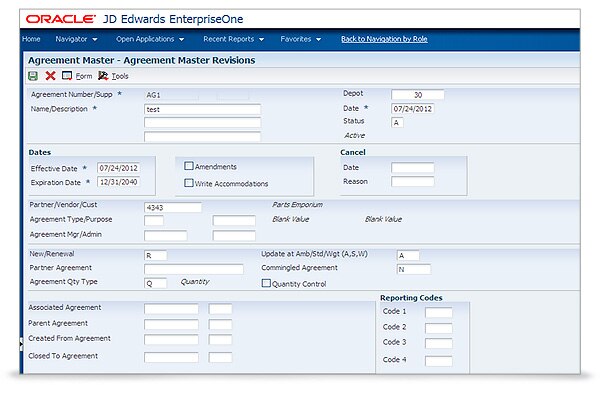The height and width of the screenshot is (400, 600).
Task: Select the Partner/Vendor/Cust input field
Action: pyautogui.click(x=172, y=207)
